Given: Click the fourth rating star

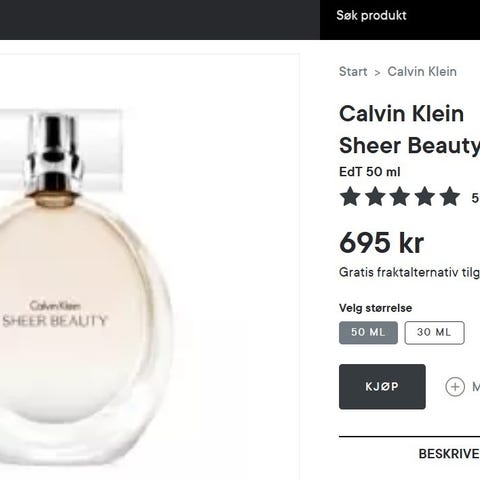Looking at the screenshot, I should 425,196.
